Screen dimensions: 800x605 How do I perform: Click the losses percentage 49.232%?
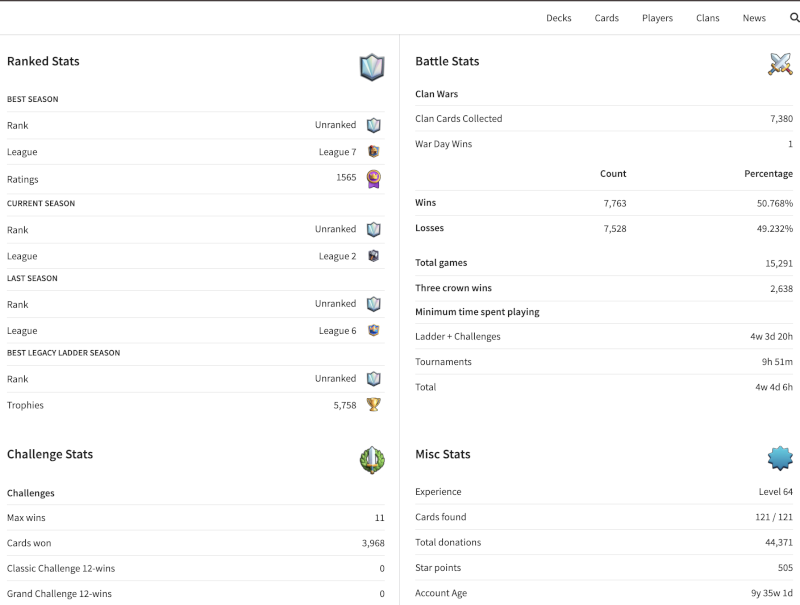point(775,229)
